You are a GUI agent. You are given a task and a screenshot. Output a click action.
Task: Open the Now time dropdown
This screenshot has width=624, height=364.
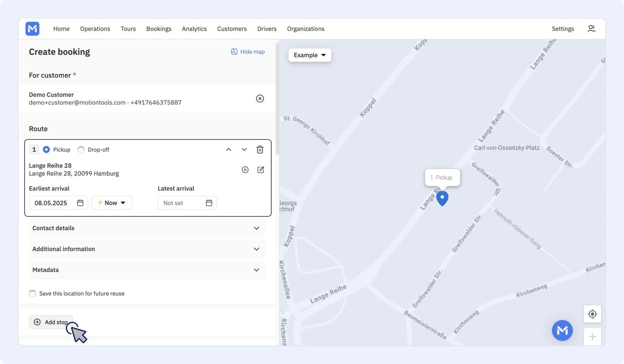pyautogui.click(x=112, y=203)
